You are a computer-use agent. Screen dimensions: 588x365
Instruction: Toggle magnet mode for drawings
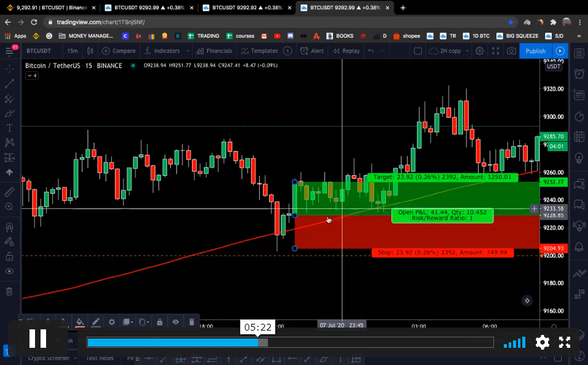[x=9, y=227]
